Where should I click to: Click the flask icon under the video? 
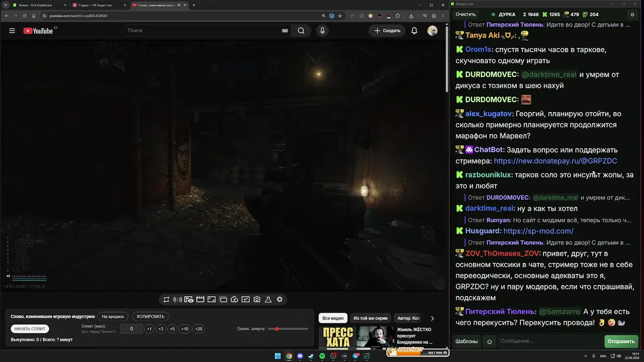click(x=268, y=300)
